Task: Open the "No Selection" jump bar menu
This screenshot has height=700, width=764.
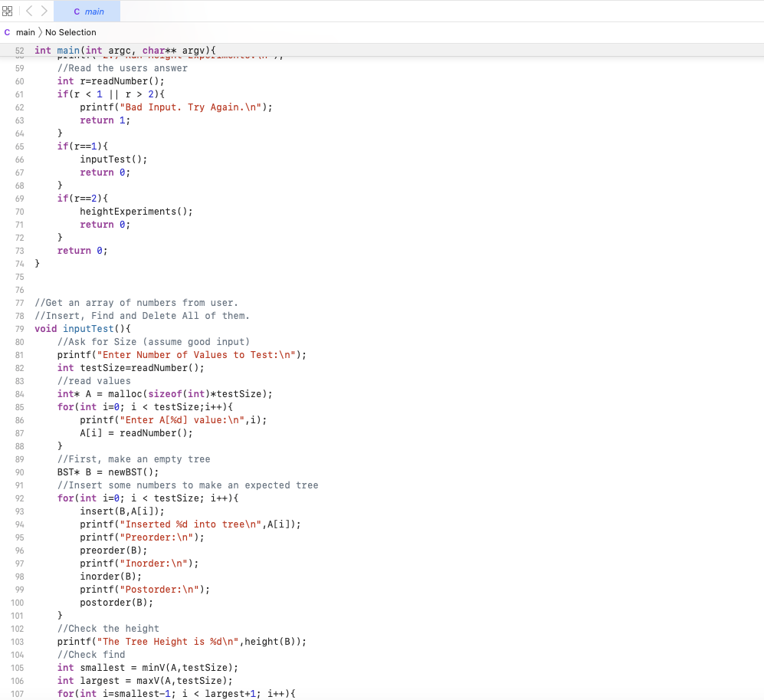Action: (x=70, y=32)
